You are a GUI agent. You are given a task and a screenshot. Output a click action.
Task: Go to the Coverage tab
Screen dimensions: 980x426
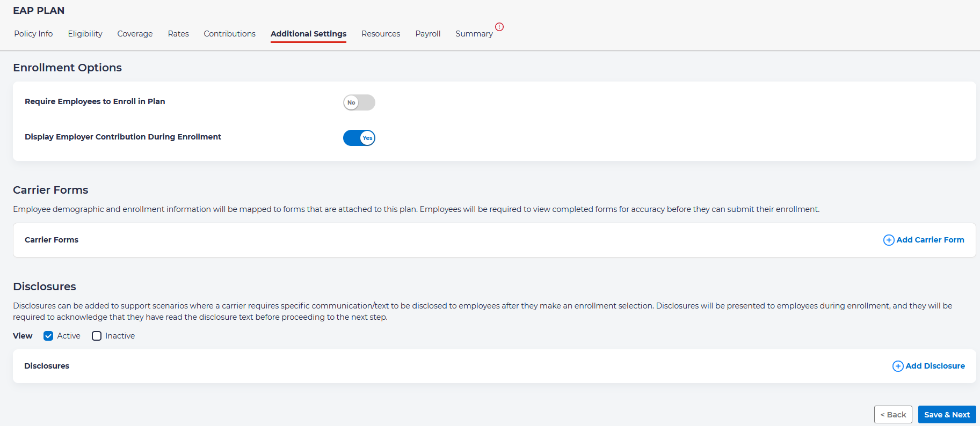[x=135, y=34]
